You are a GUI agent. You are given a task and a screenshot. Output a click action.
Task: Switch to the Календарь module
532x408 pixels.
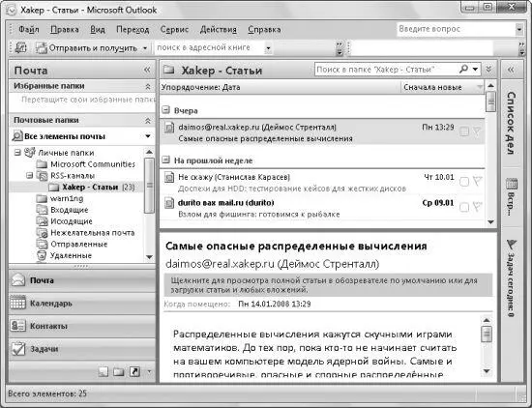click(82, 304)
